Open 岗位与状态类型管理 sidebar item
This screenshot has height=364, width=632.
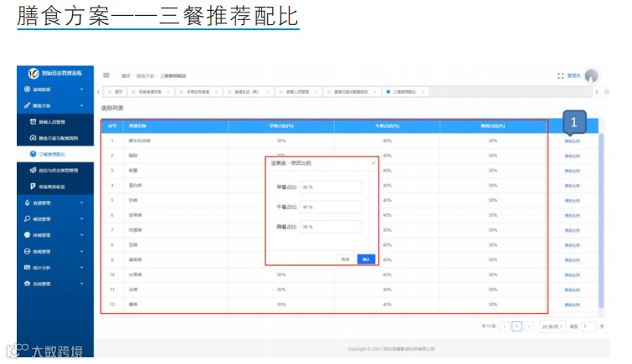55,170
